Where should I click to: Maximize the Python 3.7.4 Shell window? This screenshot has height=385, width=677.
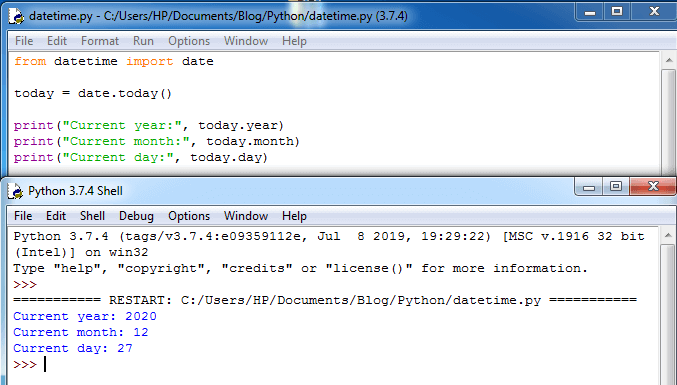coord(616,186)
